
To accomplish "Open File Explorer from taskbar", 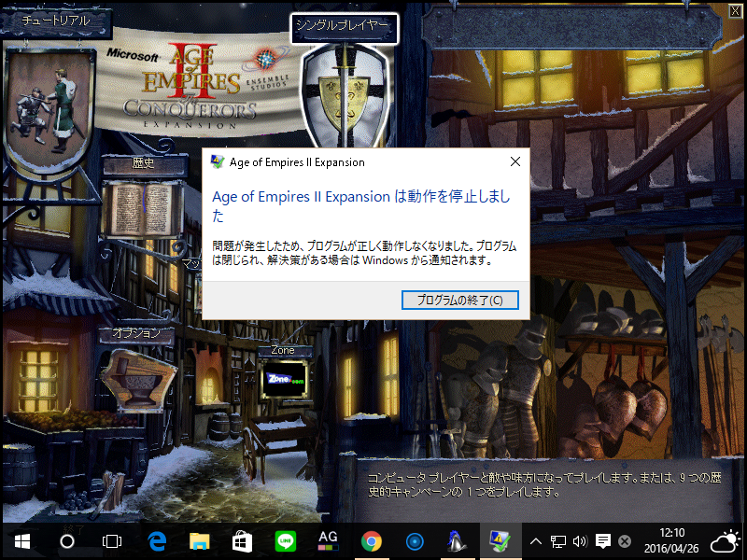I will [x=200, y=540].
